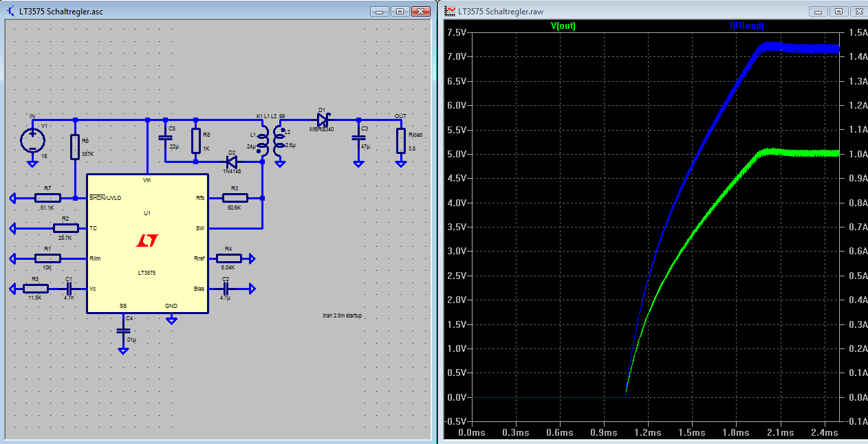
Task: Select resistor R7 51.1K
Action: pos(47,198)
